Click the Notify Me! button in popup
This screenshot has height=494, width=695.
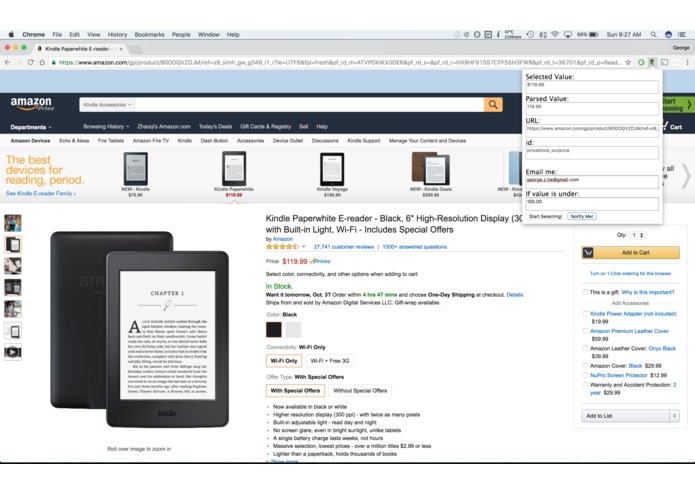pyautogui.click(x=582, y=216)
